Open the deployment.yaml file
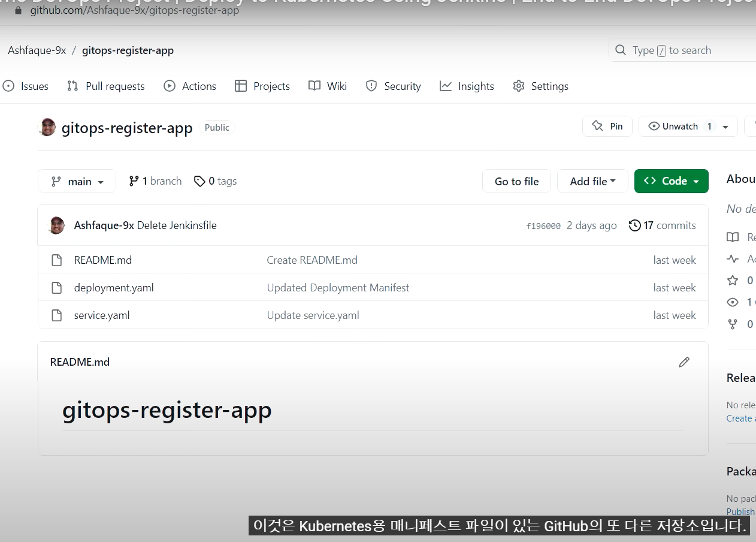 [114, 288]
